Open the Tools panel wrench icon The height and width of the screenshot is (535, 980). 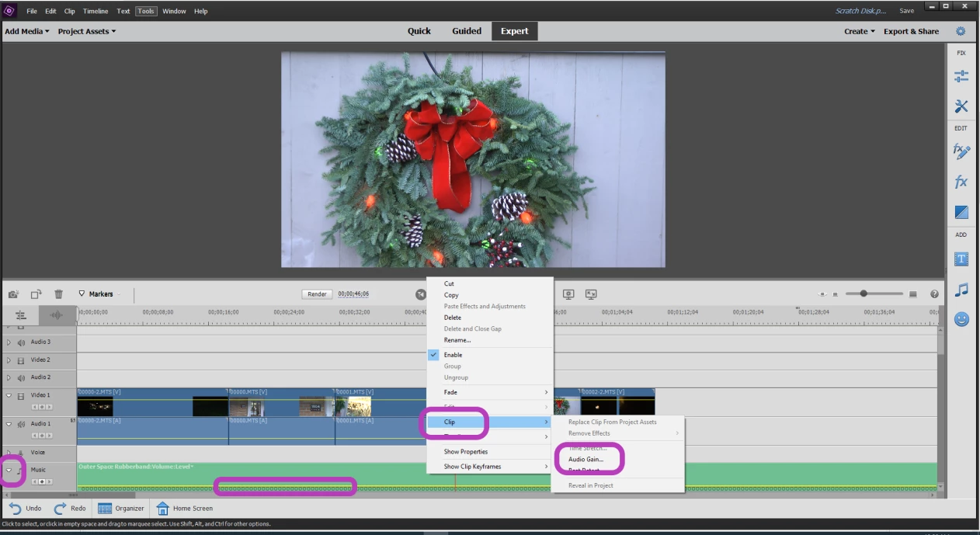tap(961, 106)
